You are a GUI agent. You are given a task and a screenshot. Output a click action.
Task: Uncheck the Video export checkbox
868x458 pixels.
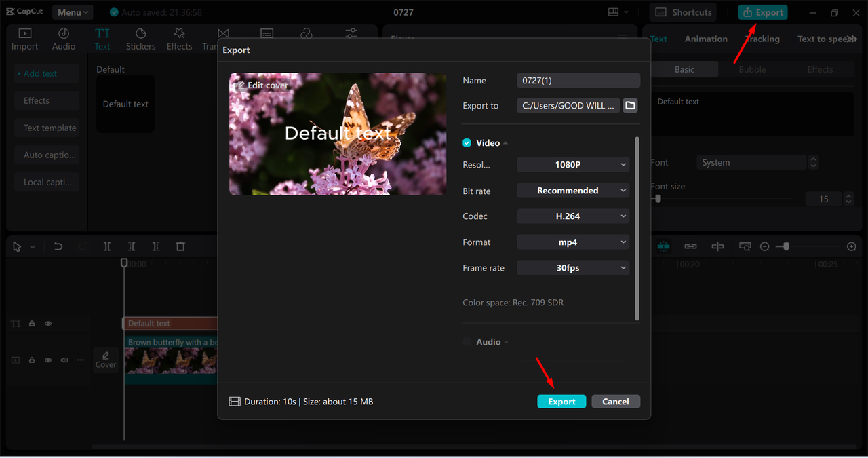click(x=467, y=143)
